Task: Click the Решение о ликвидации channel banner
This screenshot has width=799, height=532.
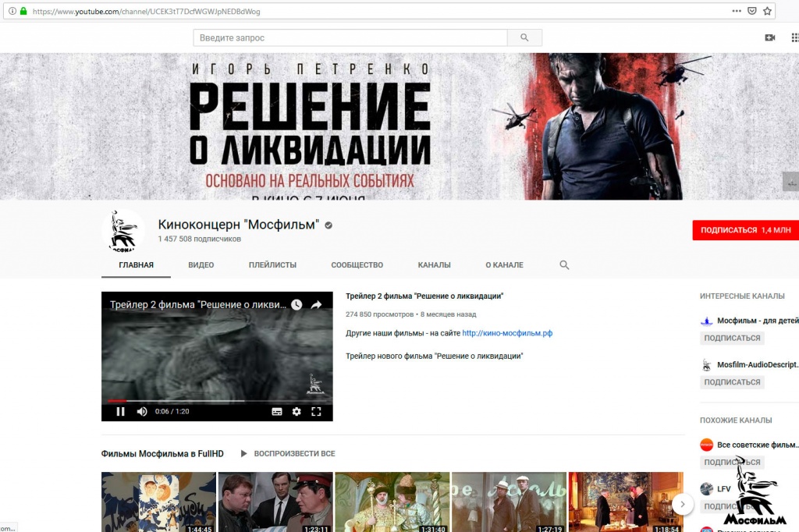Action: click(x=399, y=126)
